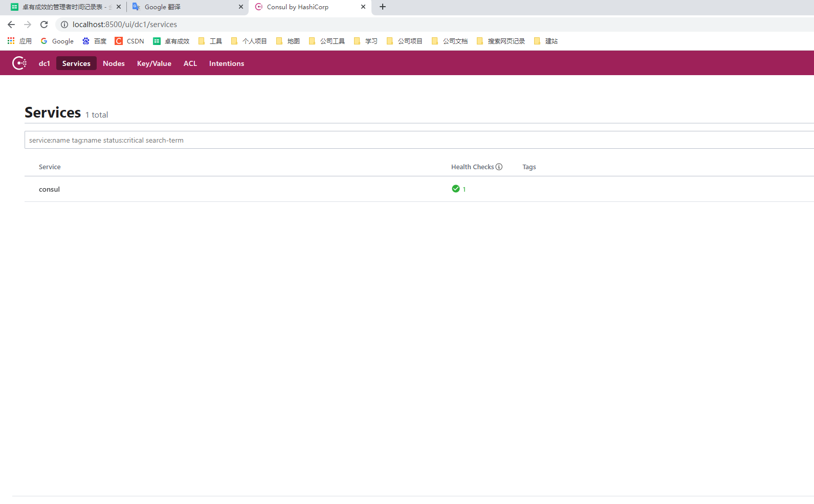Viewport: 814px width, 504px height.
Task: Open the 公司项目 bookmark folder
Action: 405,41
